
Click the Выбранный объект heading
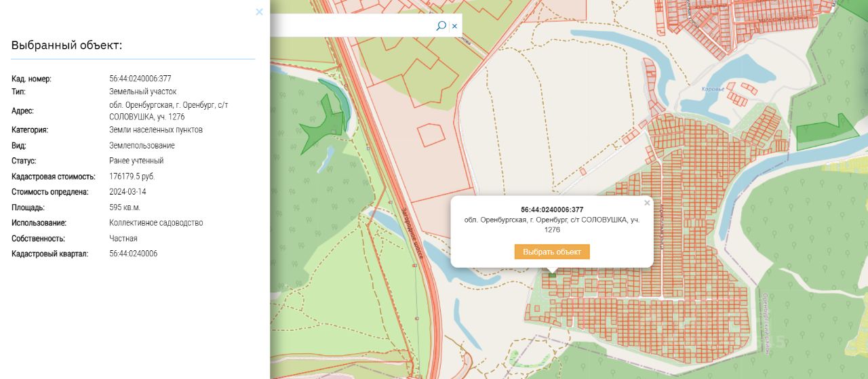pyautogui.click(x=66, y=45)
